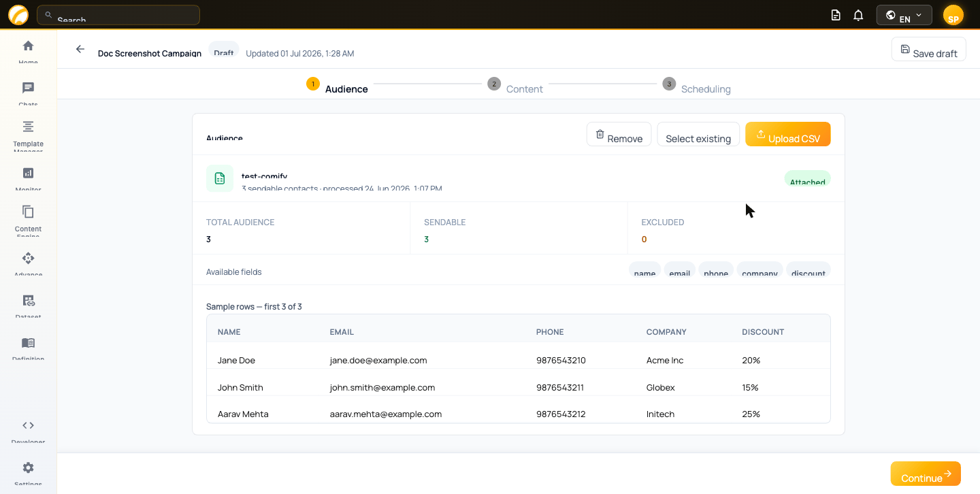Open the Advance sidebar icon
This screenshot has height=494, width=980.
(28, 259)
